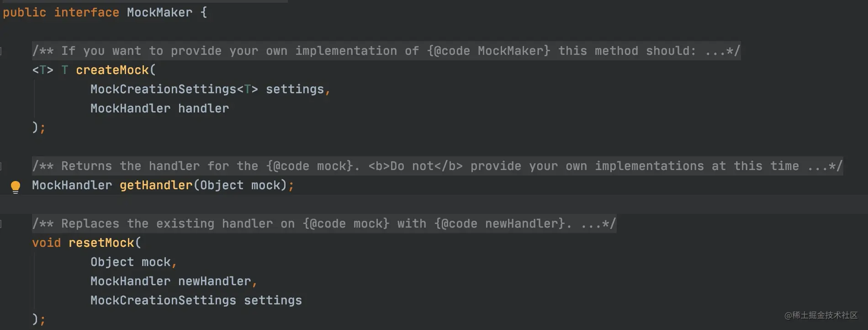
Task: Click the 'handler' parameter name in createMock
Action: tap(204, 109)
